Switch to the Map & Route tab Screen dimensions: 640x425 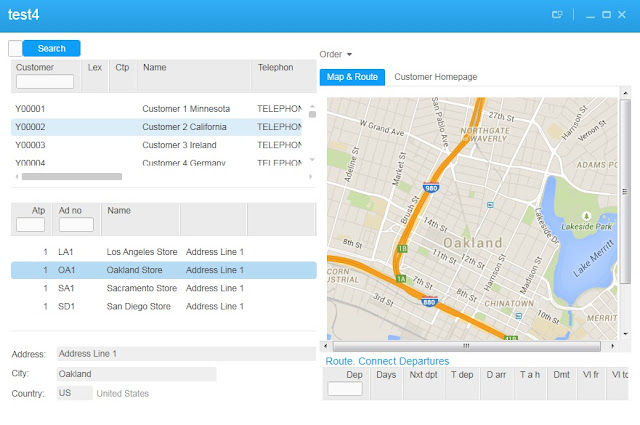tap(352, 77)
